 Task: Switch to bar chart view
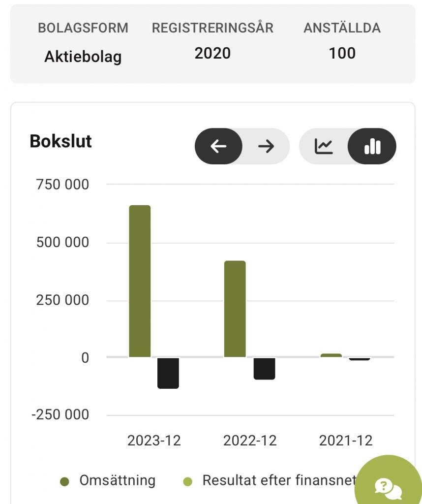[x=372, y=146]
